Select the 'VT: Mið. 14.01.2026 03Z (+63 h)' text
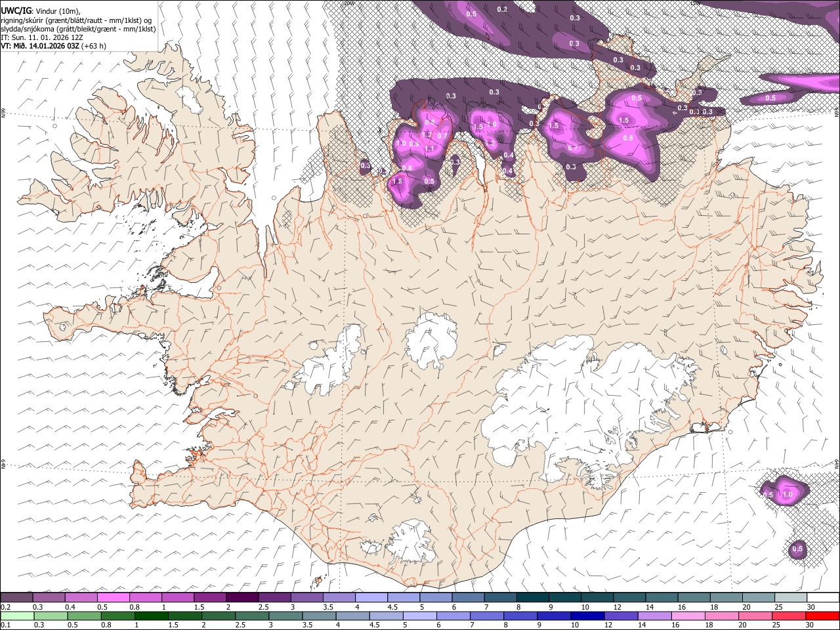 [x=53, y=46]
